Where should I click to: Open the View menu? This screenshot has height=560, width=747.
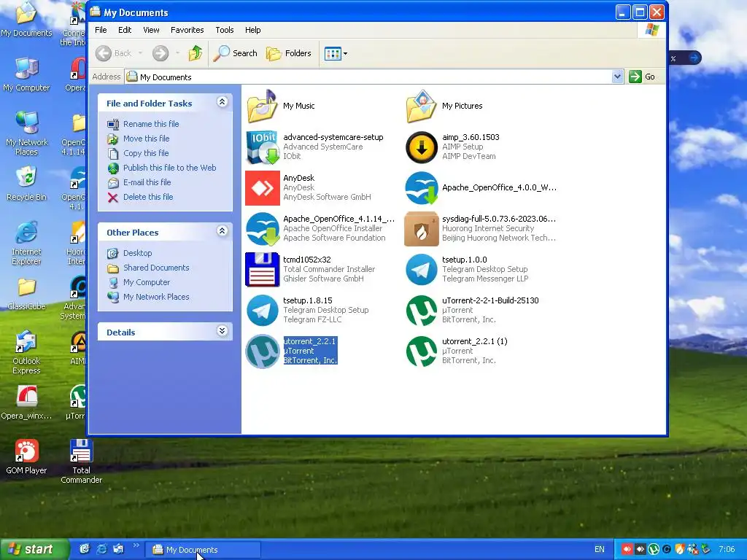coord(152,30)
